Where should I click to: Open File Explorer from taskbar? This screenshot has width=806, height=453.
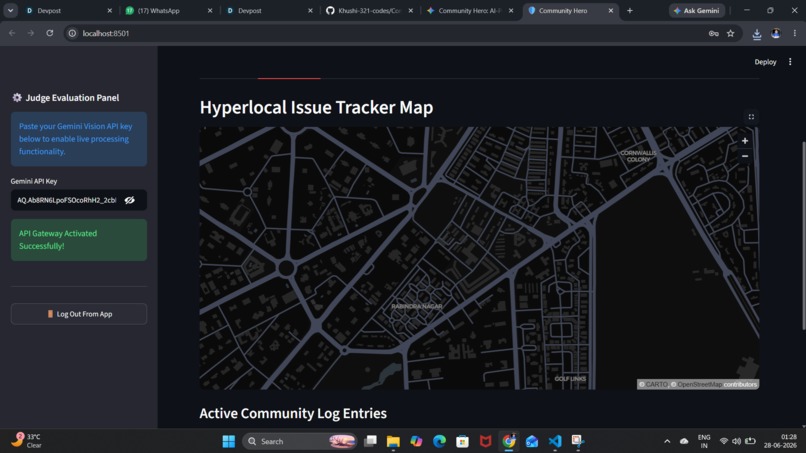[393, 441]
